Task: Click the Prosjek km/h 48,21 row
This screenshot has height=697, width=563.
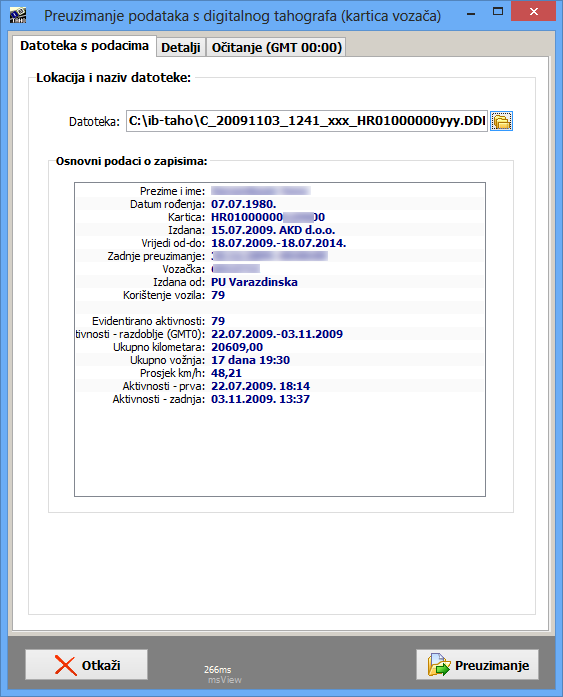Action: pos(280,373)
